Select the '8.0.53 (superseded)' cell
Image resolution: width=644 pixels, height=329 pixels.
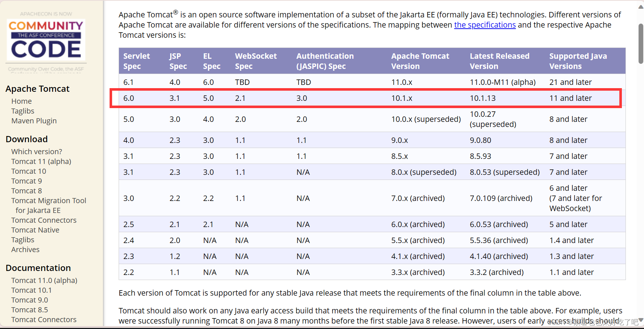point(505,172)
